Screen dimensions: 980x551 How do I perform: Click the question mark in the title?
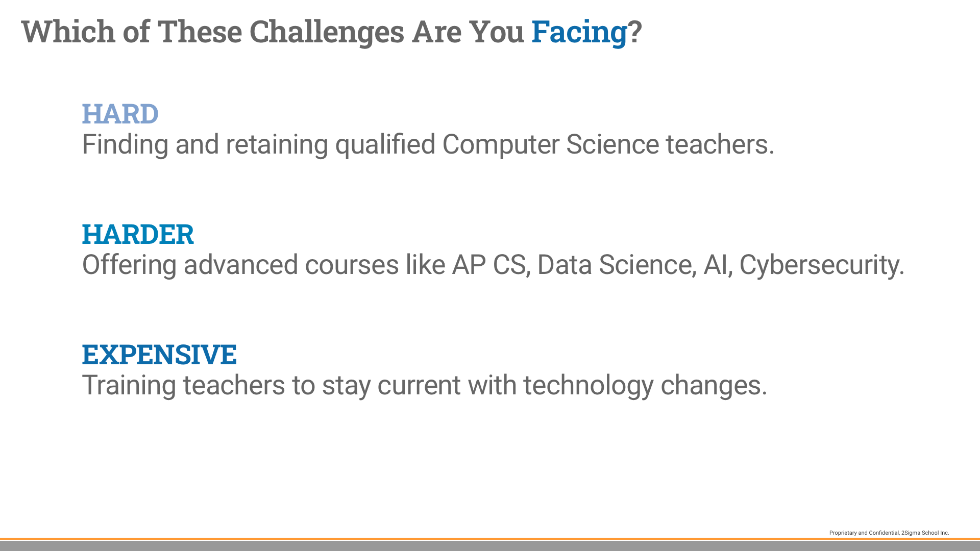tap(635, 32)
